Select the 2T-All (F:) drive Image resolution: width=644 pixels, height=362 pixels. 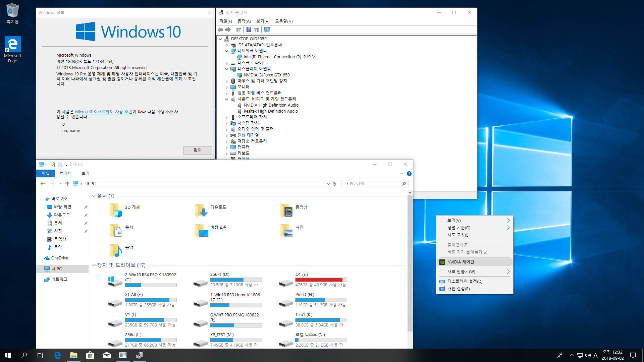click(x=143, y=300)
